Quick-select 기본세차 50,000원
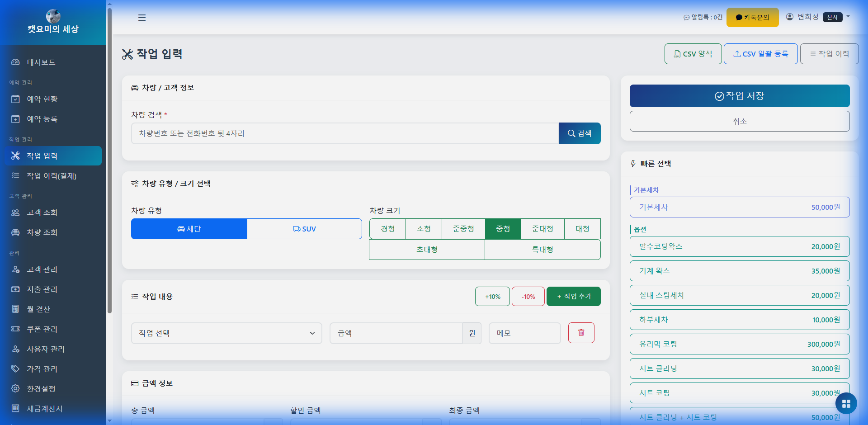868x425 pixels. (x=740, y=207)
